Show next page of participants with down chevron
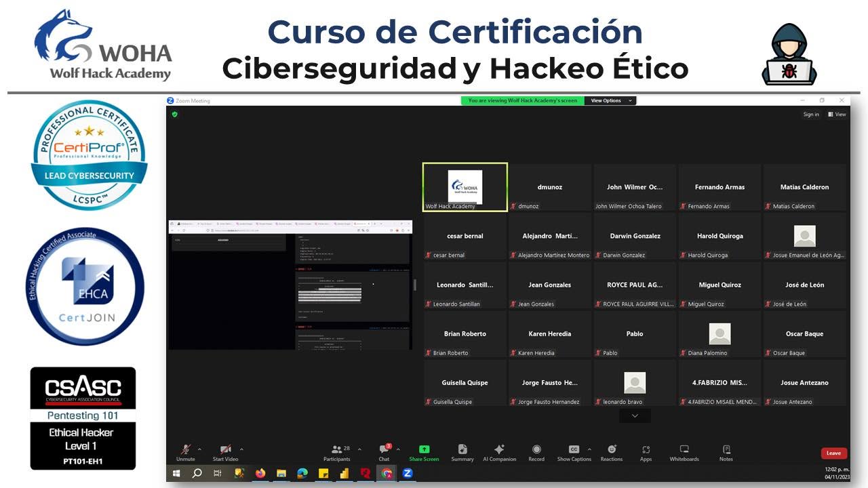The height and width of the screenshot is (488, 868). pyautogui.click(x=635, y=415)
